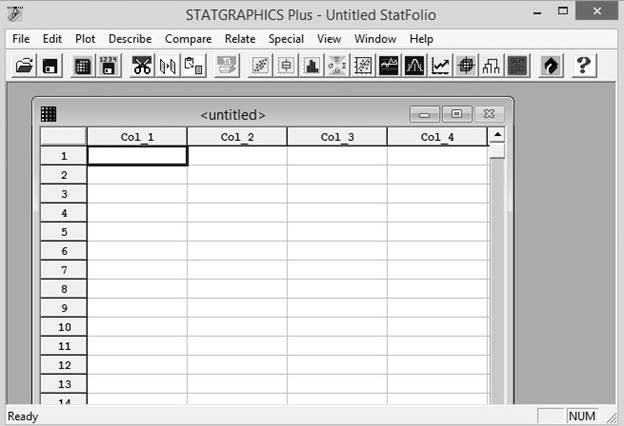
Task: Open the scatterplot toolbar icon
Action: (x=260, y=65)
